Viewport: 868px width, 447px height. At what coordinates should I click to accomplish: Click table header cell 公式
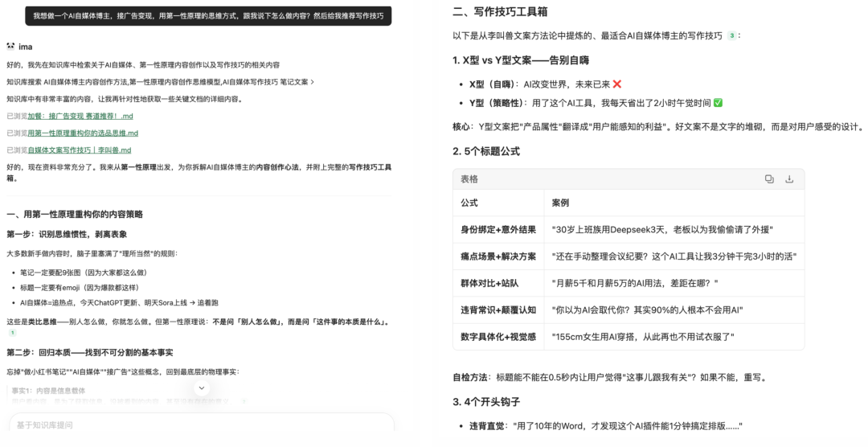click(x=498, y=203)
